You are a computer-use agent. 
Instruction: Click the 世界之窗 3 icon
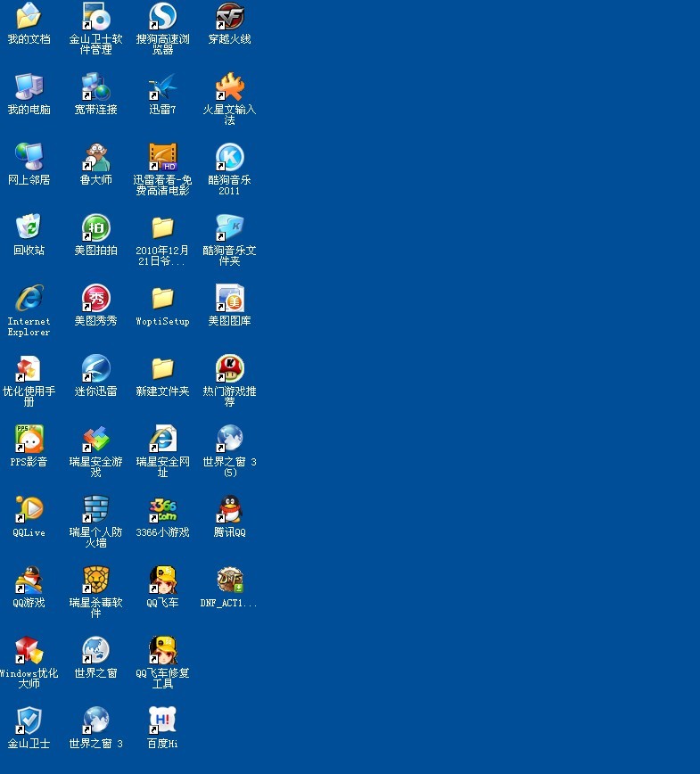coord(95,720)
